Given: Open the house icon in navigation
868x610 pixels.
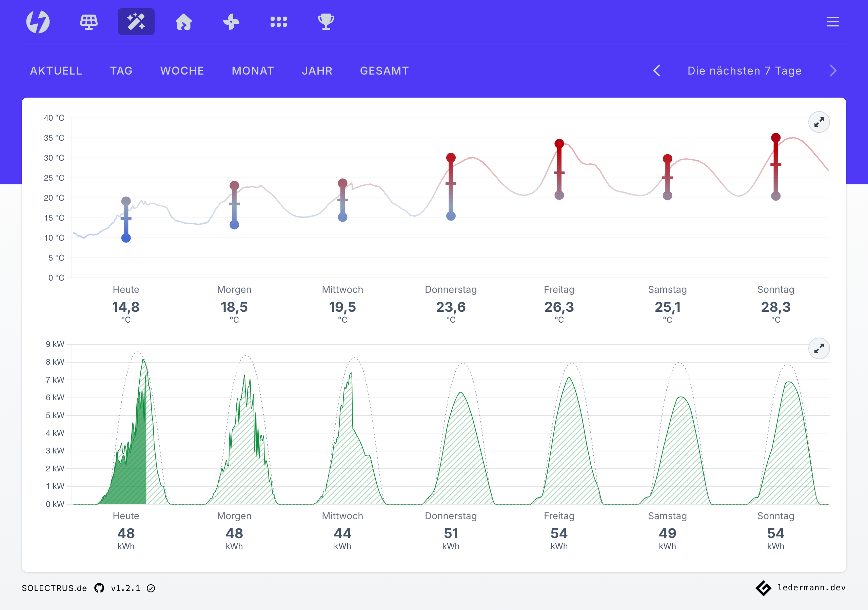Looking at the screenshot, I should (x=184, y=22).
